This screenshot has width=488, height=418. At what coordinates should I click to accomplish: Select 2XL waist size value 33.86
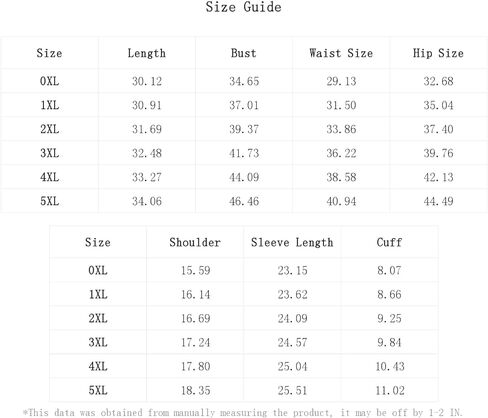tap(341, 129)
